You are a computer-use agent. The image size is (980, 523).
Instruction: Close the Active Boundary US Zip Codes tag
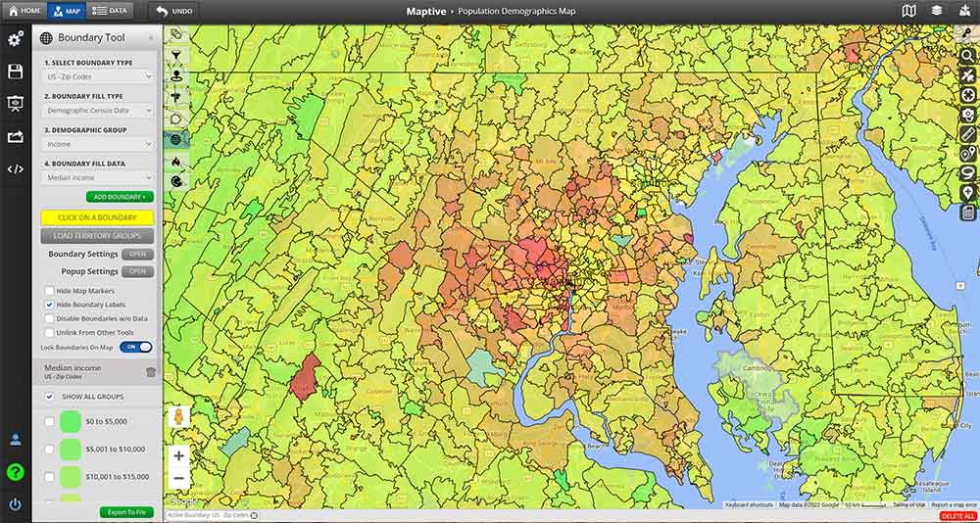(255, 515)
